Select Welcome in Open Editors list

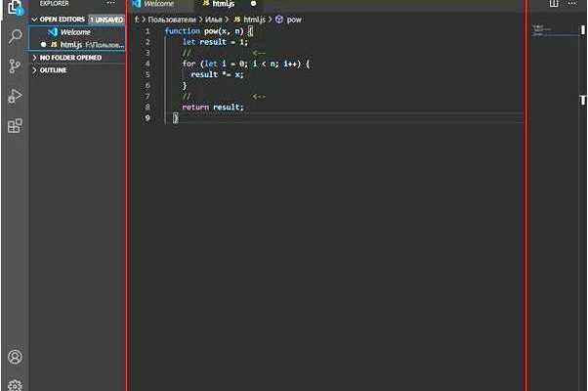77,32
